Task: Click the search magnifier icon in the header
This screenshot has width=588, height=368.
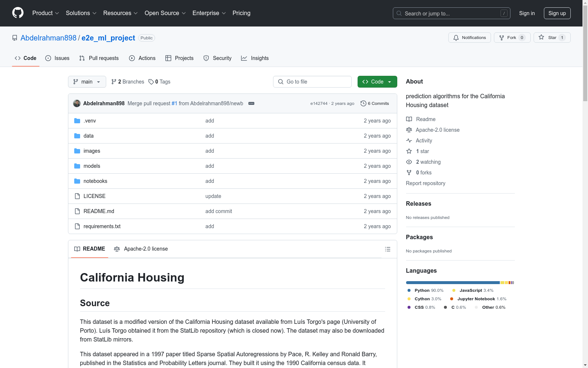Action: pos(399,13)
